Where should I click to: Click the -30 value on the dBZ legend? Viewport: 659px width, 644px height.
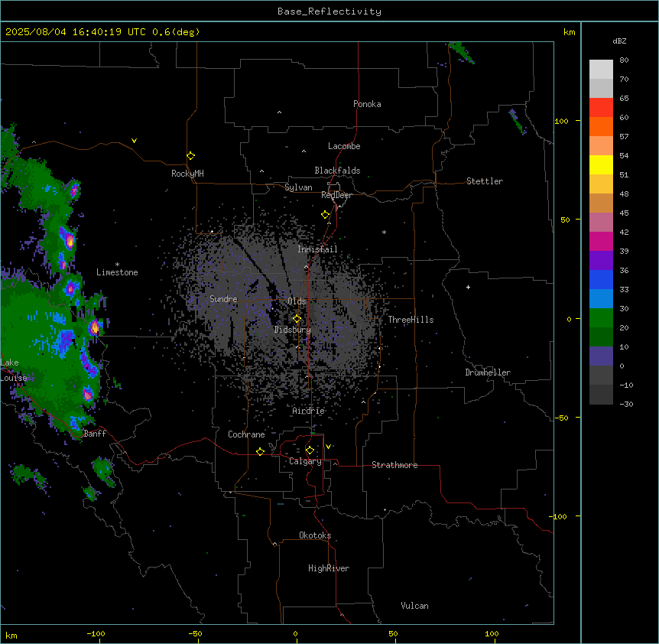click(x=626, y=404)
